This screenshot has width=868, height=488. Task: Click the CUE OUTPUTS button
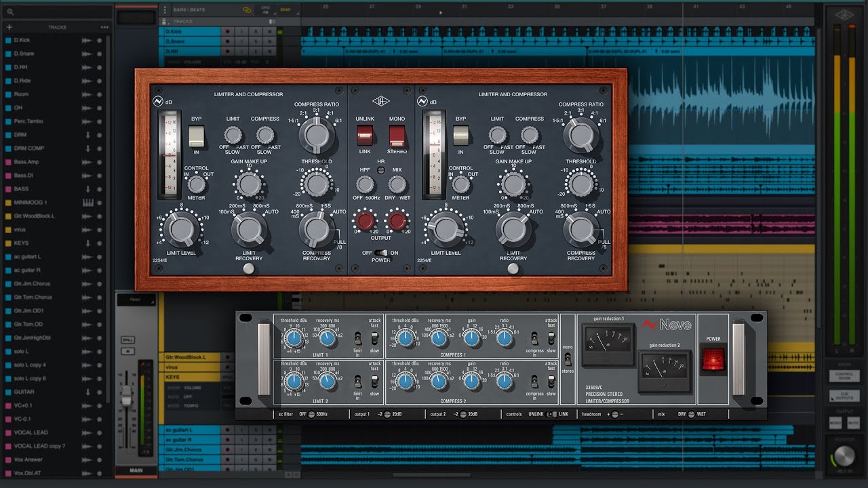(x=844, y=395)
